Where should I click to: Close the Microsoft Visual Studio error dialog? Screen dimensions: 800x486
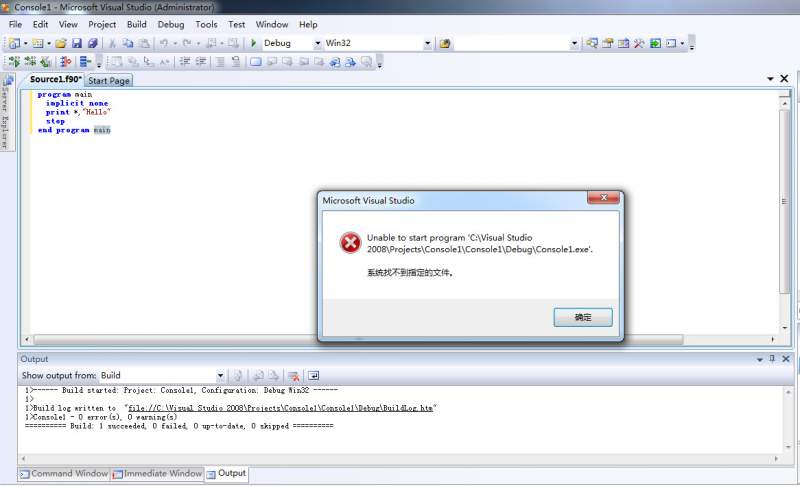point(604,197)
